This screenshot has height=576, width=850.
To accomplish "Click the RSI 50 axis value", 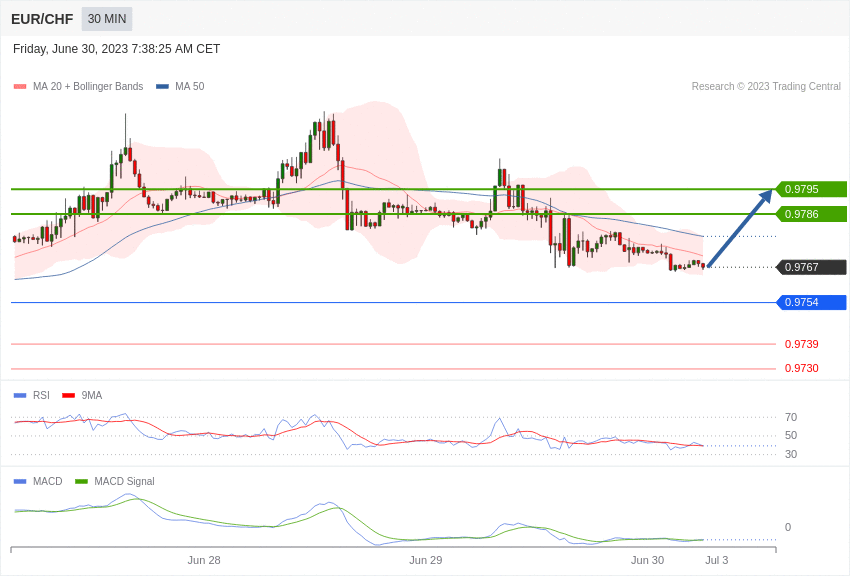I will [791, 435].
